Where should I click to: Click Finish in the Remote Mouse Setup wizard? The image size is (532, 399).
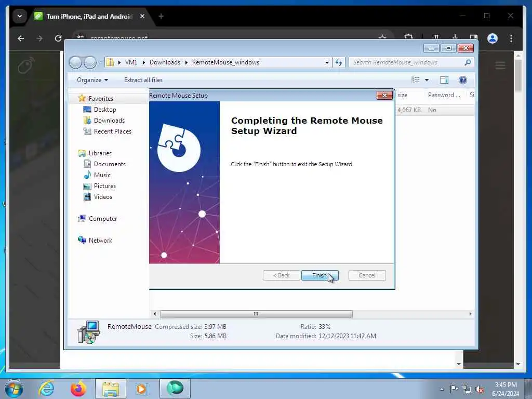click(x=320, y=275)
